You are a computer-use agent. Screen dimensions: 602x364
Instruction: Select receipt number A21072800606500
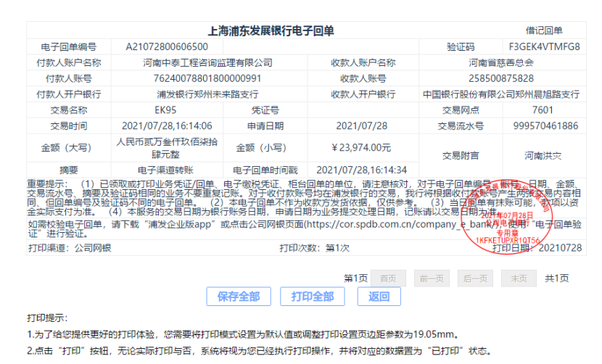[167, 47]
